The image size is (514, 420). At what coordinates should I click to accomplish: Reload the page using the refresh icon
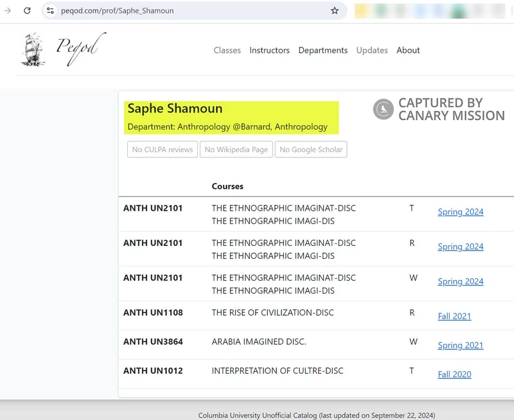click(26, 10)
